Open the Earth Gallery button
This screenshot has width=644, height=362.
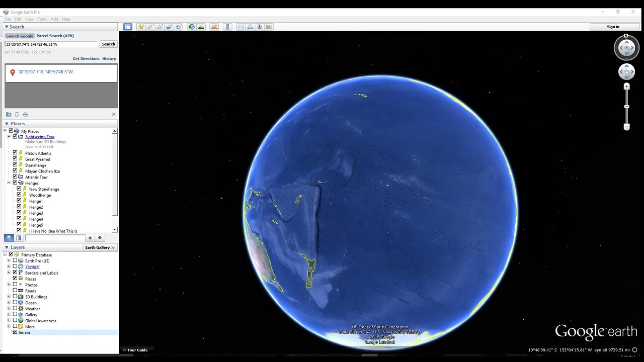[x=100, y=247]
